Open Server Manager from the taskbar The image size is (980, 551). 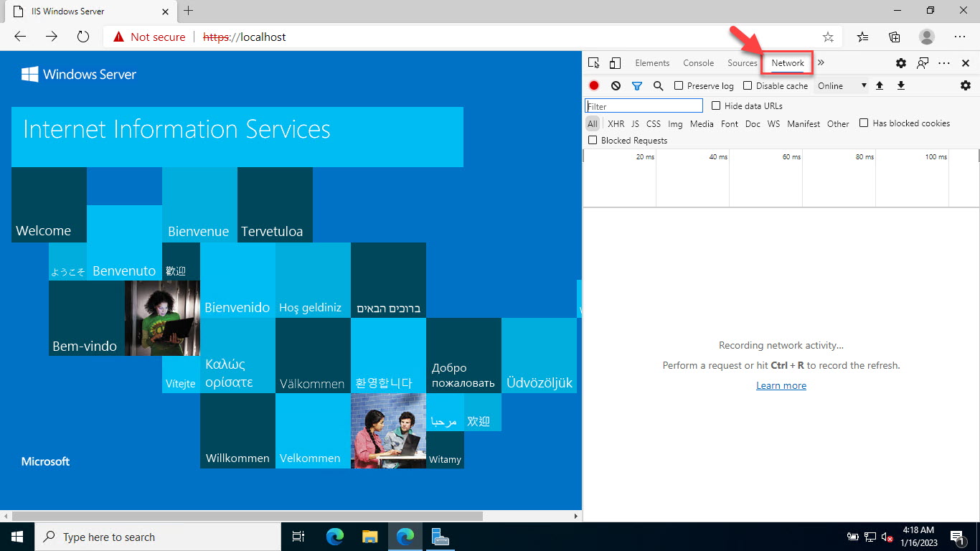click(x=440, y=537)
